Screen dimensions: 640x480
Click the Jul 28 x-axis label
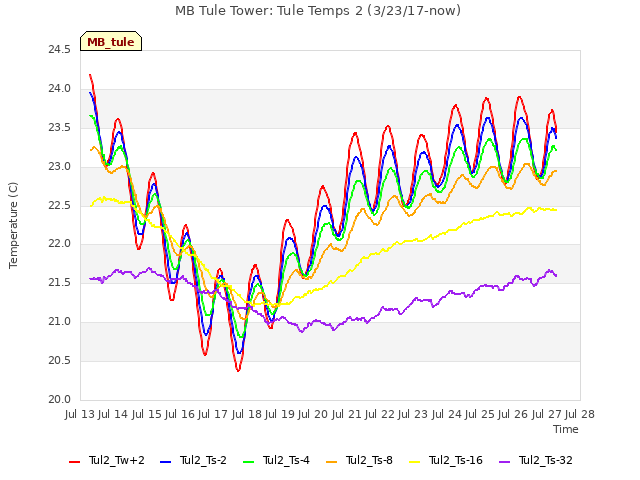pos(580,414)
